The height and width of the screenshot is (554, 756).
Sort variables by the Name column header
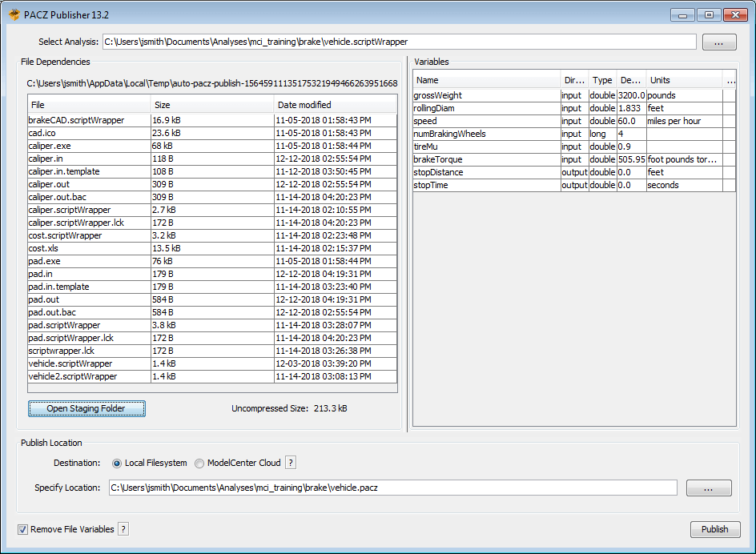click(487, 80)
